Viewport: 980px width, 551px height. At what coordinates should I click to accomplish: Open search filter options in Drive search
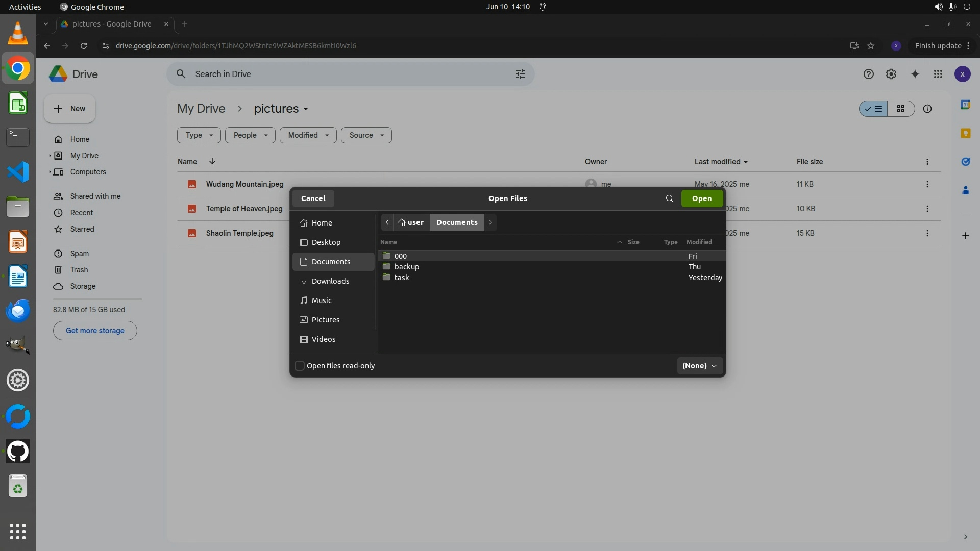point(520,74)
